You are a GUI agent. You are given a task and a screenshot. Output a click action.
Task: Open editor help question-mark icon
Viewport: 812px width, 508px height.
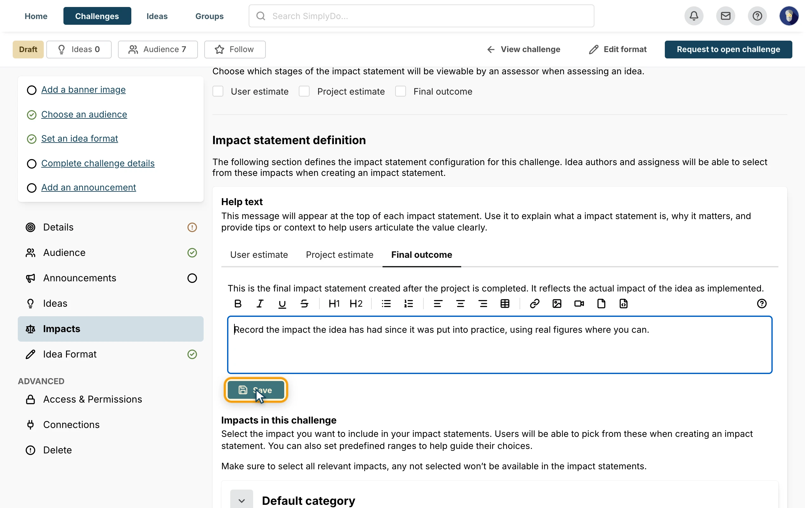coord(762,304)
